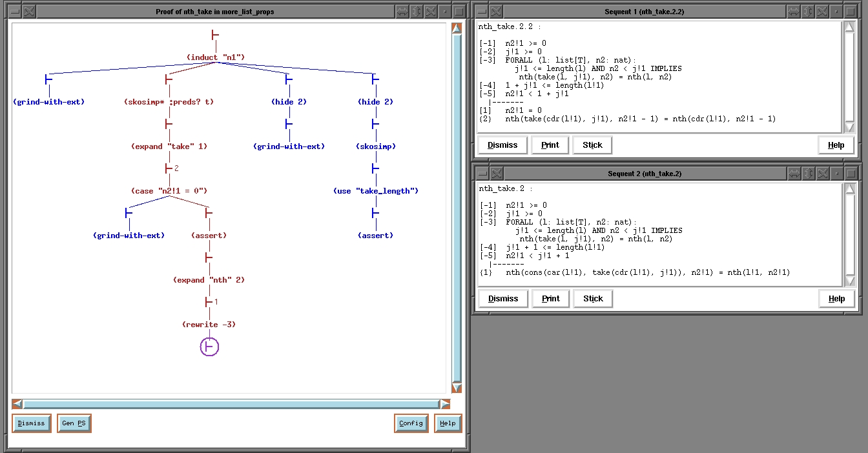Click the proof tree vertical scrollbar up arrow
The height and width of the screenshot is (453, 868).
(x=457, y=28)
